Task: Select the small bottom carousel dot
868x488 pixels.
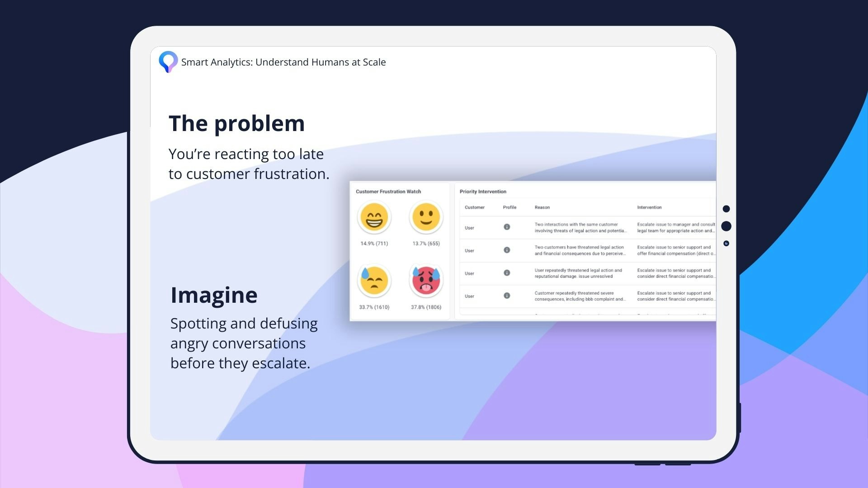Action: pyautogui.click(x=726, y=244)
